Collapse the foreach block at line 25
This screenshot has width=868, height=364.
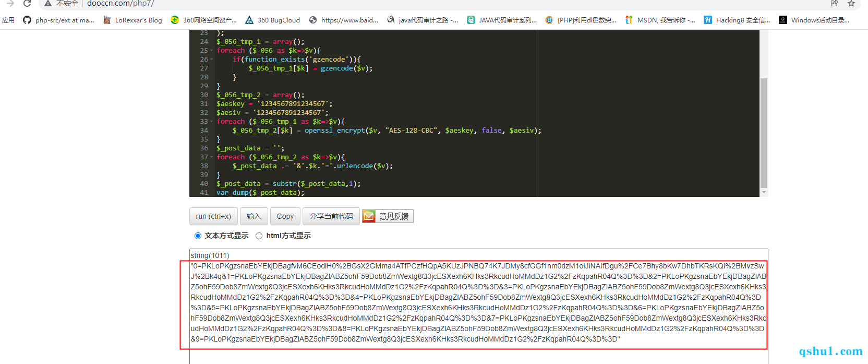click(x=211, y=51)
